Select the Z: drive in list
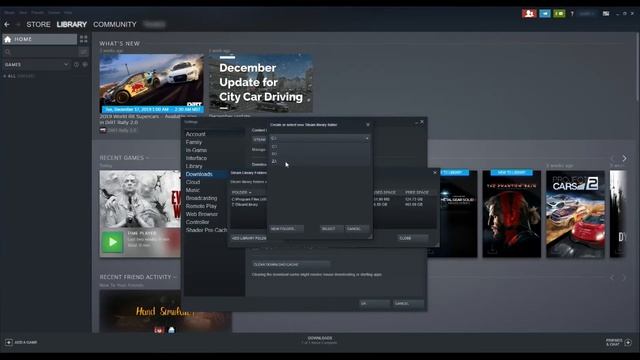 (320, 162)
